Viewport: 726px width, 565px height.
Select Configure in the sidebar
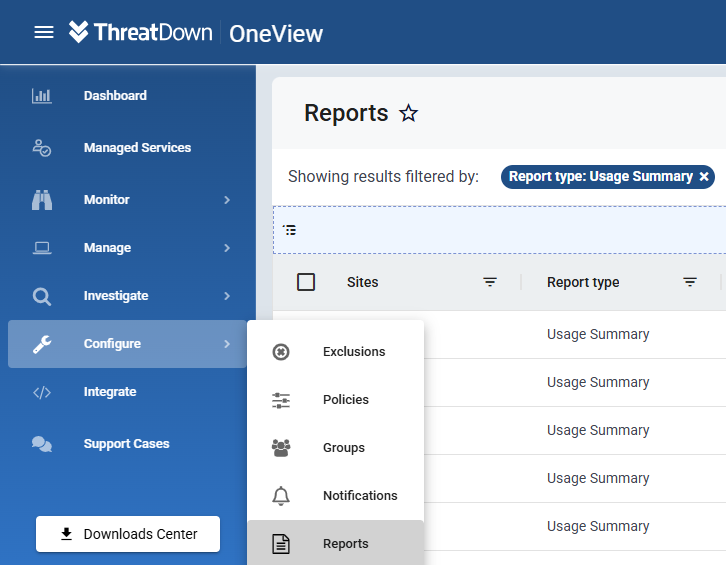(128, 344)
